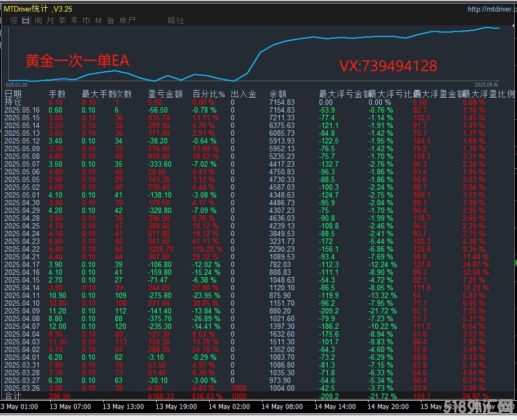Select the 2025.03.26 date row

pyautogui.click(x=22, y=388)
